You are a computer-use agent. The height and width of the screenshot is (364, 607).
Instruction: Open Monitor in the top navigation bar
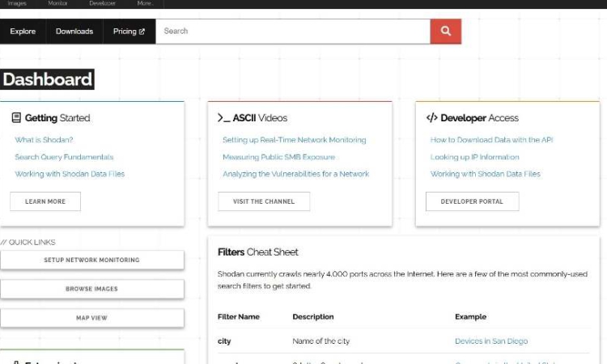click(x=58, y=3)
